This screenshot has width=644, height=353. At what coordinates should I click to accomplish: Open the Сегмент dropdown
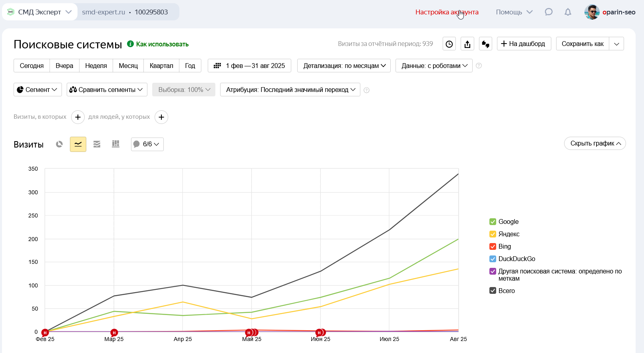tap(38, 90)
